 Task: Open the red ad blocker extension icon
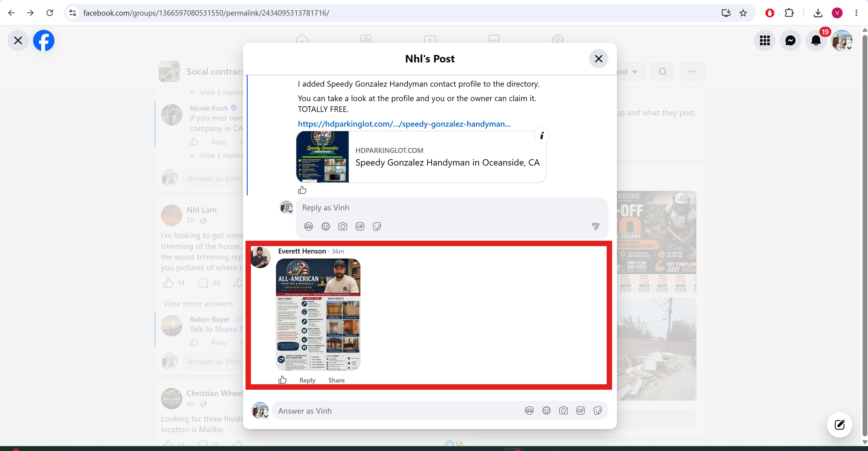pos(770,13)
